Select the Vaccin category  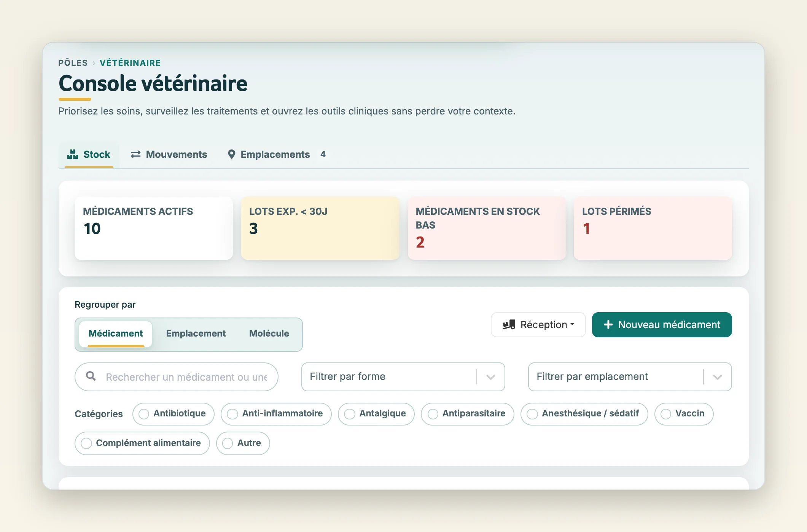click(x=684, y=414)
